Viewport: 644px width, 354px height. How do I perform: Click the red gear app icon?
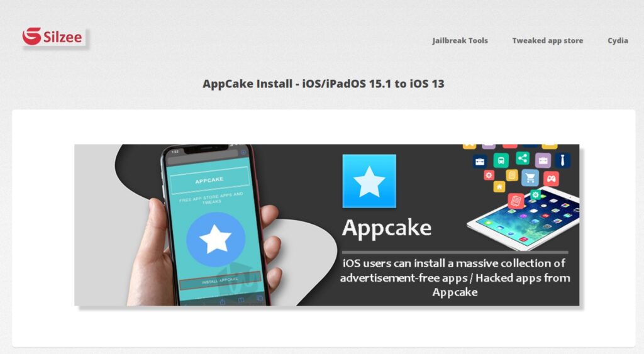pyautogui.click(x=489, y=175)
